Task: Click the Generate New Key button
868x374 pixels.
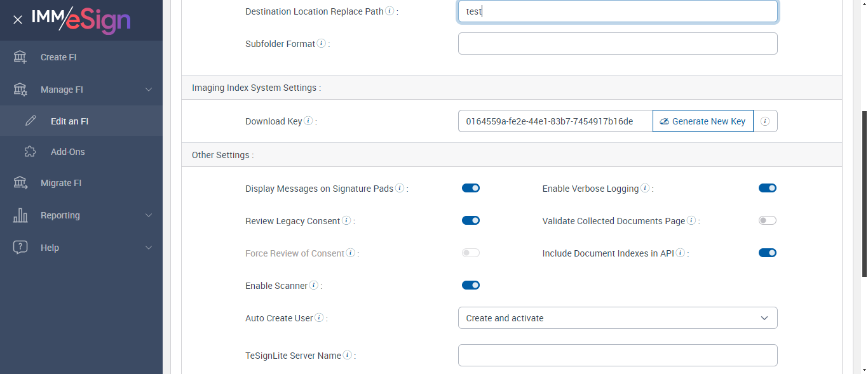Action: tap(703, 121)
